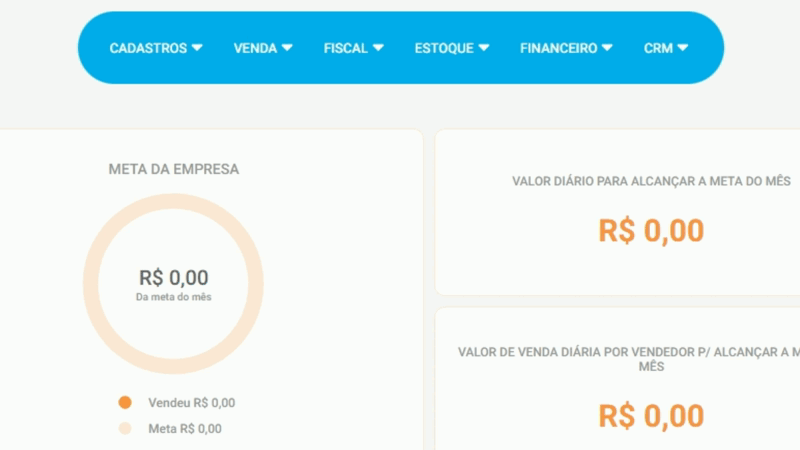Viewport: 800px width, 450px height.
Task: Expand the arrow beside VENDA
Action: pyautogui.click(x=287, y=47)
